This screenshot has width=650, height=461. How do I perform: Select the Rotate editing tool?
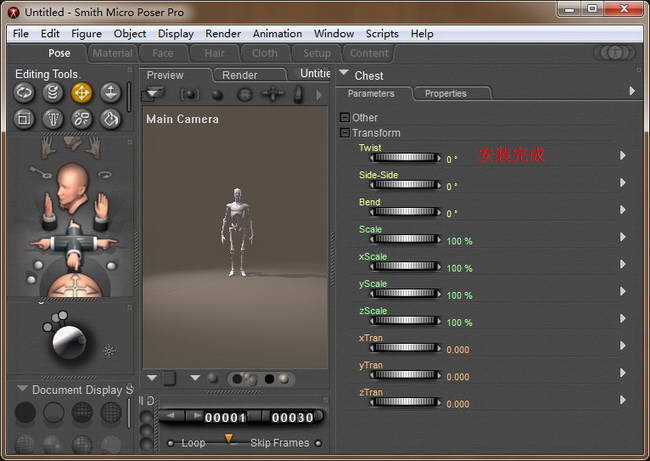click(24, 93)
